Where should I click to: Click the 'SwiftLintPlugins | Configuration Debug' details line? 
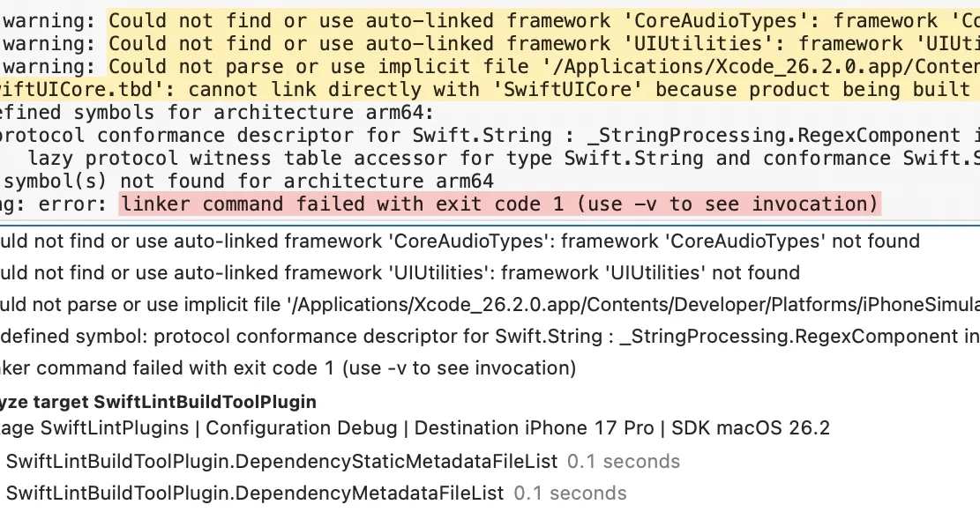pyautogui.click(x=415, y=428)
